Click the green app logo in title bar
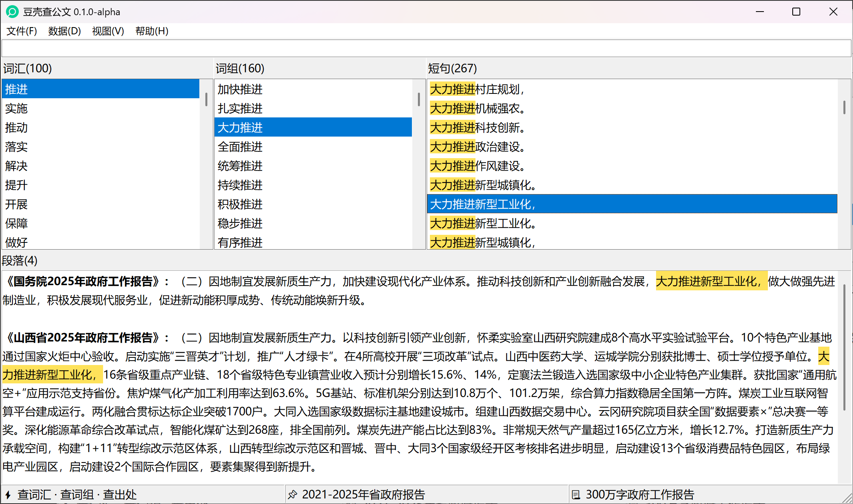The width and height of the screenshot is (853, 504). tap(12, 12)
